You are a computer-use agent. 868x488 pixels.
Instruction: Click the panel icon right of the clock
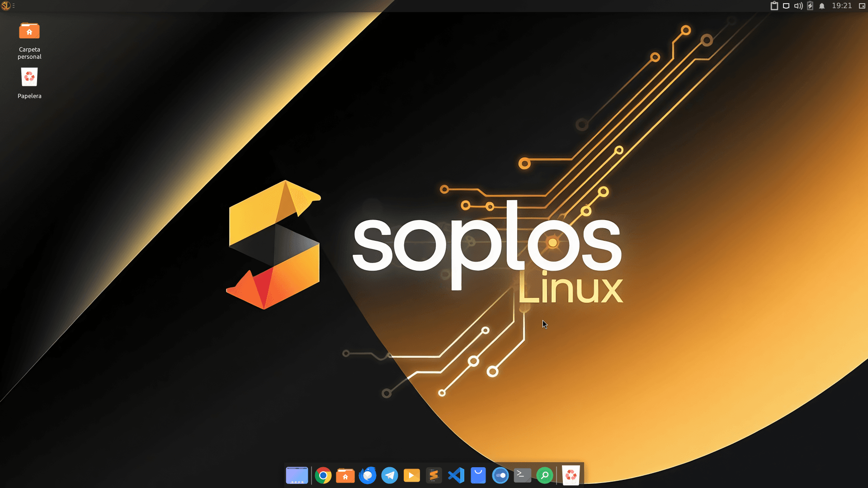862,6
